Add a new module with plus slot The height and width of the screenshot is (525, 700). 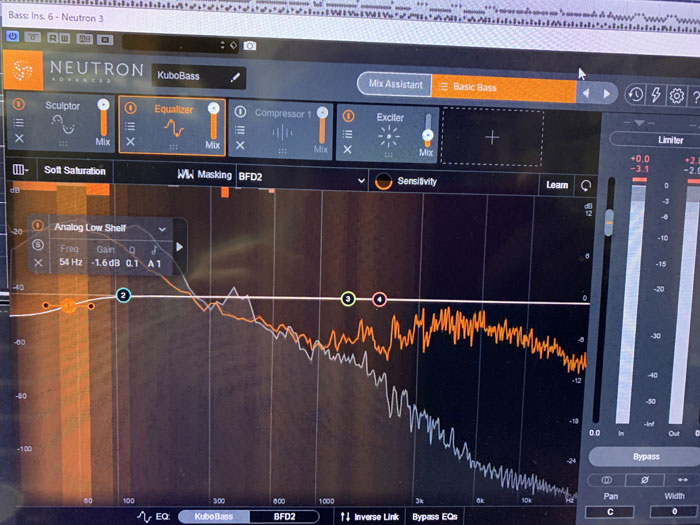coord(492,137)
